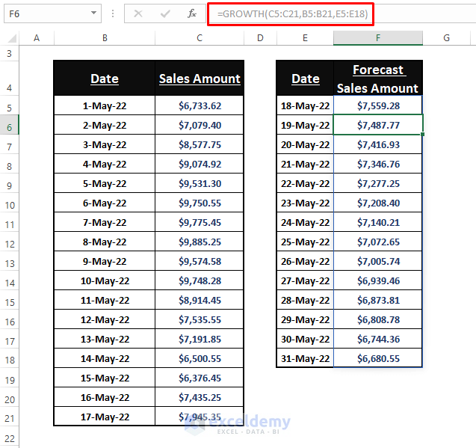Open Insert Function via the fx icon
This screenshot has width=476, height=448.
tap(192, 13)
